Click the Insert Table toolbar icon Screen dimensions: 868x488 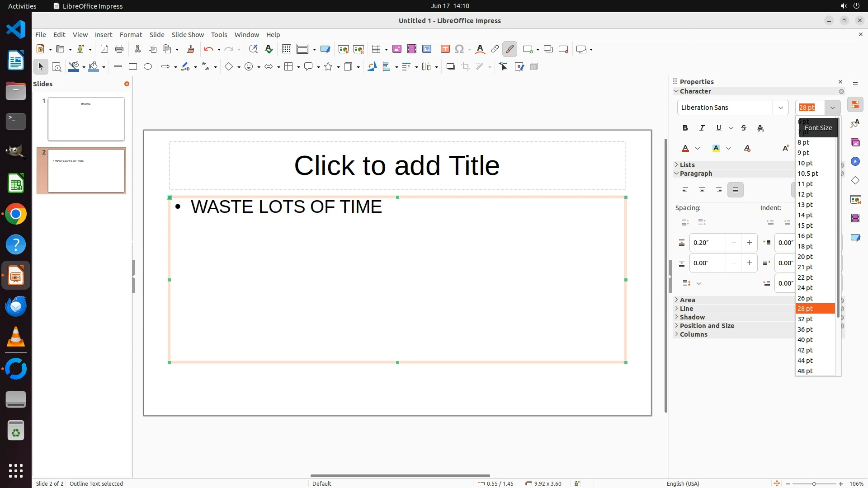(376, 49)
